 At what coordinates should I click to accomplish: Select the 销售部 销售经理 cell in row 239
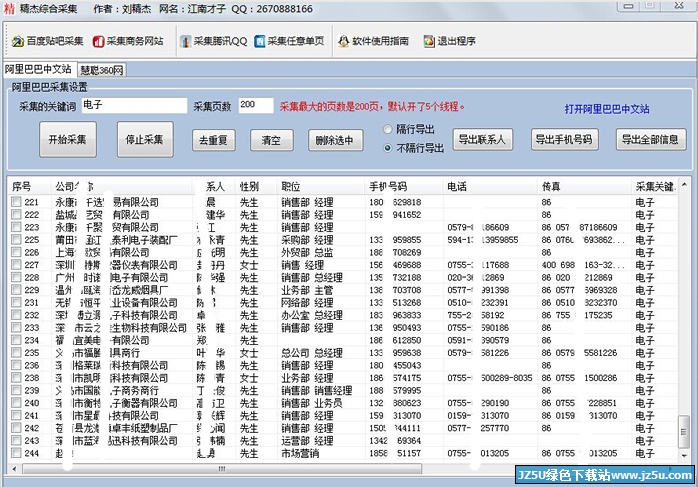(x=317, y=390)
